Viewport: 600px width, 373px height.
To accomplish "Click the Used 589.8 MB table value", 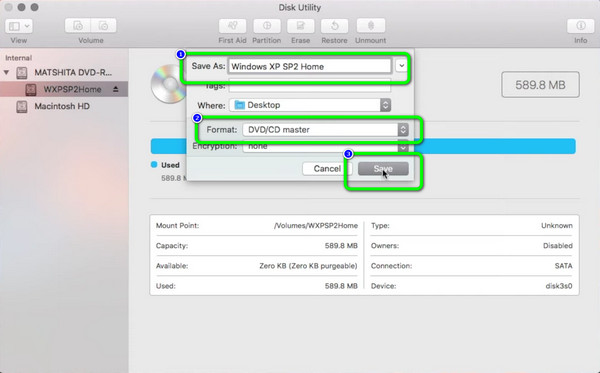I will [x=341, y=286].
